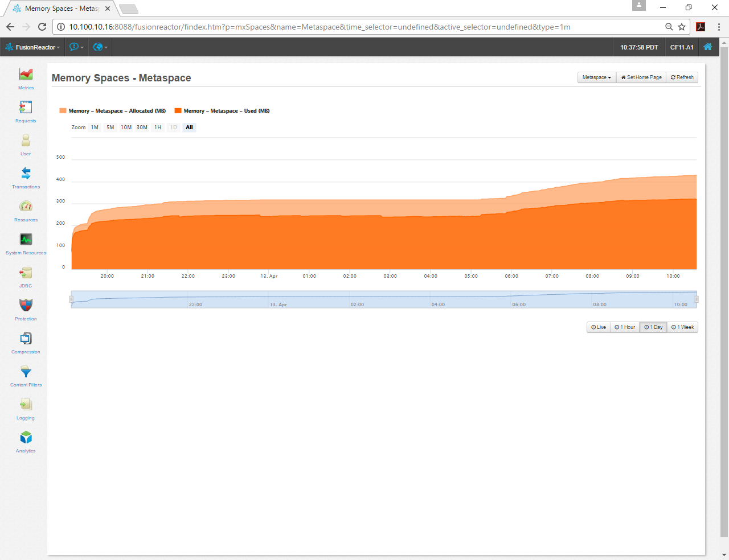This screenshot has width=729, height=560.
Task: Select the 1 Day time range
Action: click(x=653, y=327)
